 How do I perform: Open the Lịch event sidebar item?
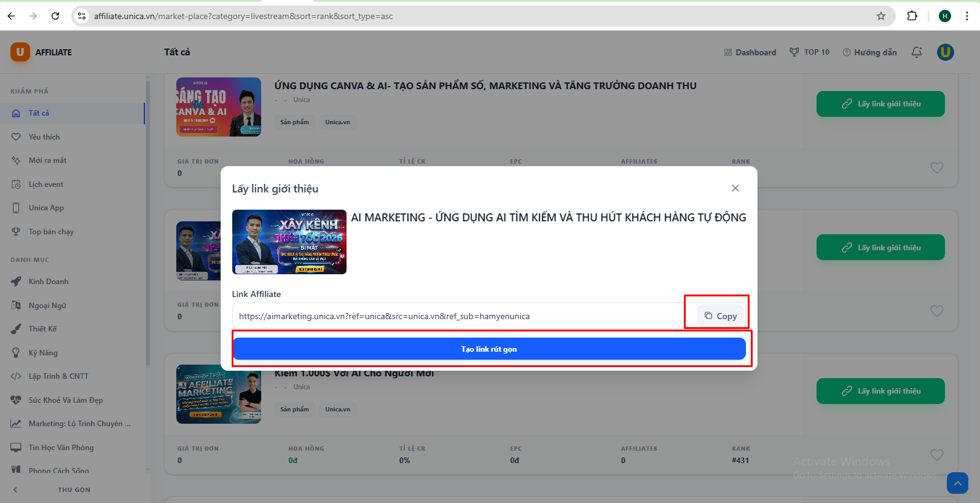(x=45, y=184)
